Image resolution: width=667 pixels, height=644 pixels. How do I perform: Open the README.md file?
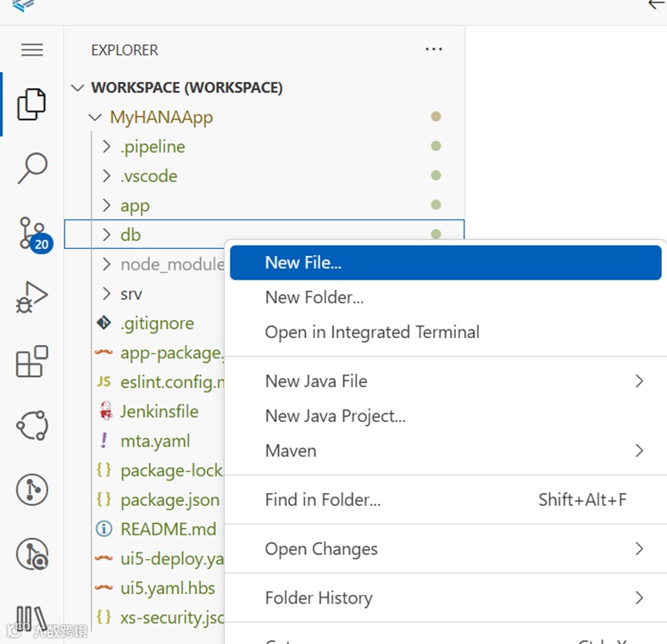tap(168, 530)
